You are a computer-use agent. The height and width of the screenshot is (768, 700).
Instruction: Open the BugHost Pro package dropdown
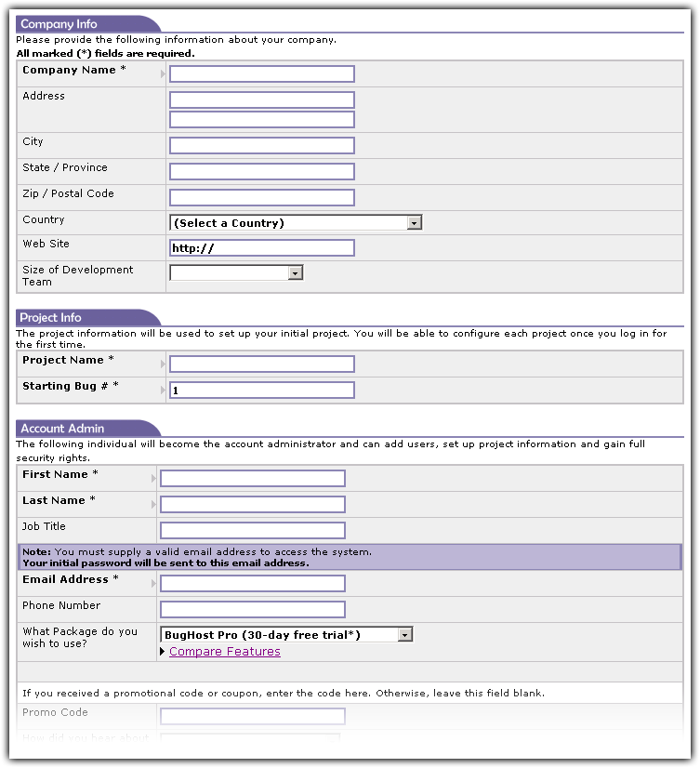pyautogui.click(x=286, y=635)
